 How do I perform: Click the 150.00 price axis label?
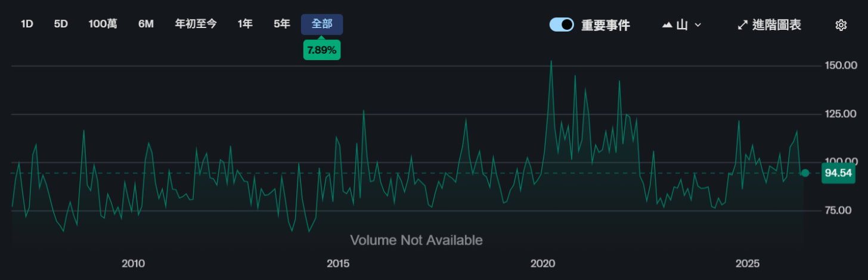[x=840, y=65]
